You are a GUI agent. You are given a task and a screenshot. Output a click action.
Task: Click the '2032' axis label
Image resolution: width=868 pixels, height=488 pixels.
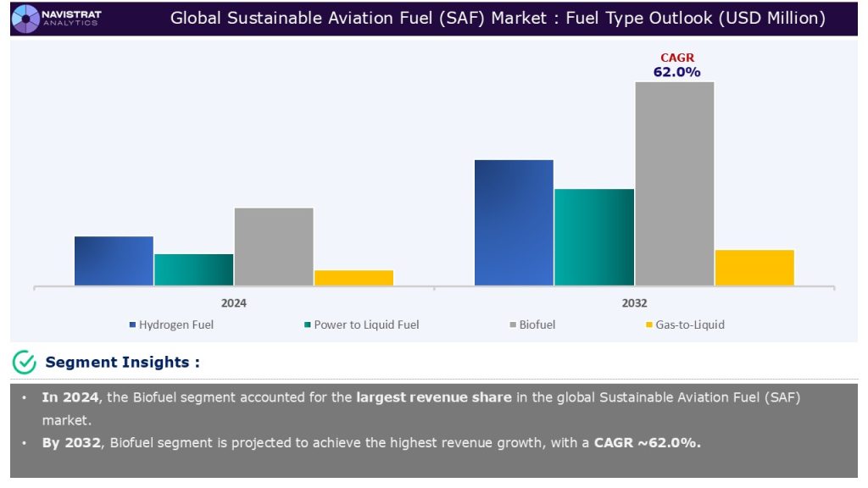(634, 303)
